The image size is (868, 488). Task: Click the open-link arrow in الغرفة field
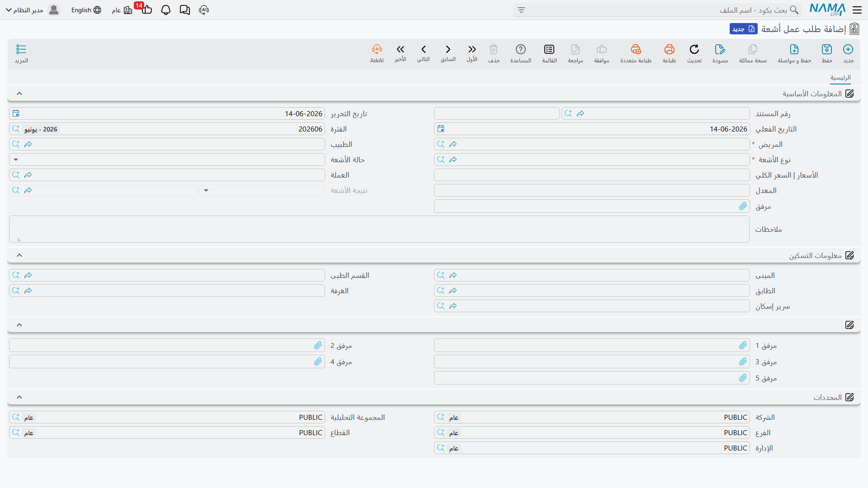pyautogui.click(x=28, y=291)
